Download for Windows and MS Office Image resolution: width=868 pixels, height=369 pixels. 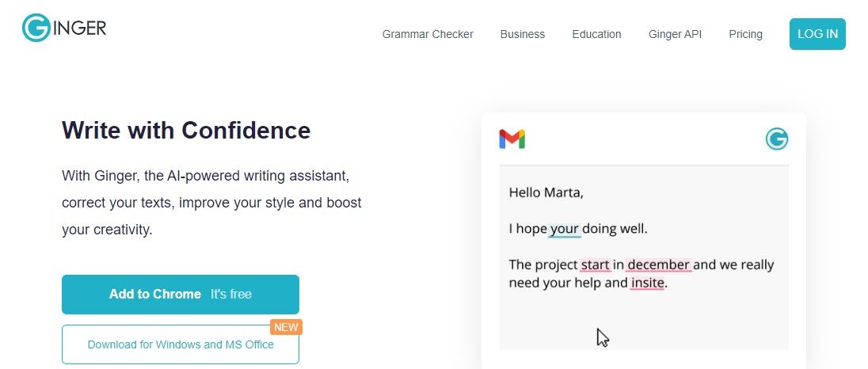(x=181, y=344)
